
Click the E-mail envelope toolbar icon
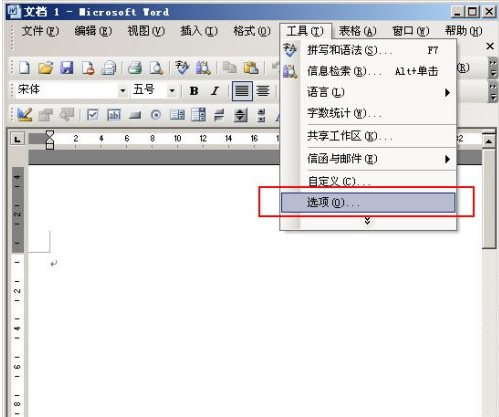[x=109, y=68]
